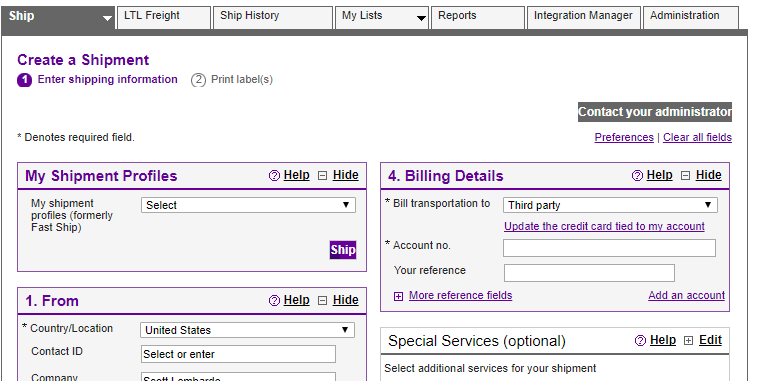The image size is (767, 381).
Task: Open Update the credit card link
Action: 605,226
